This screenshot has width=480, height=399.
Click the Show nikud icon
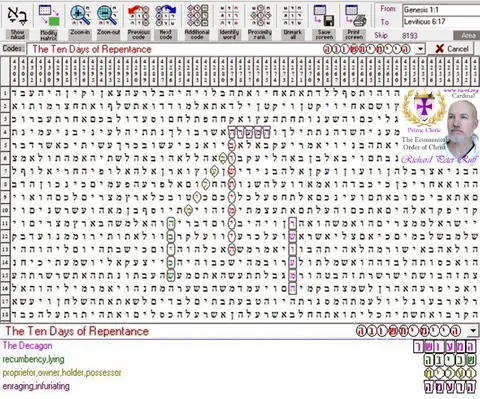point(17,15)
